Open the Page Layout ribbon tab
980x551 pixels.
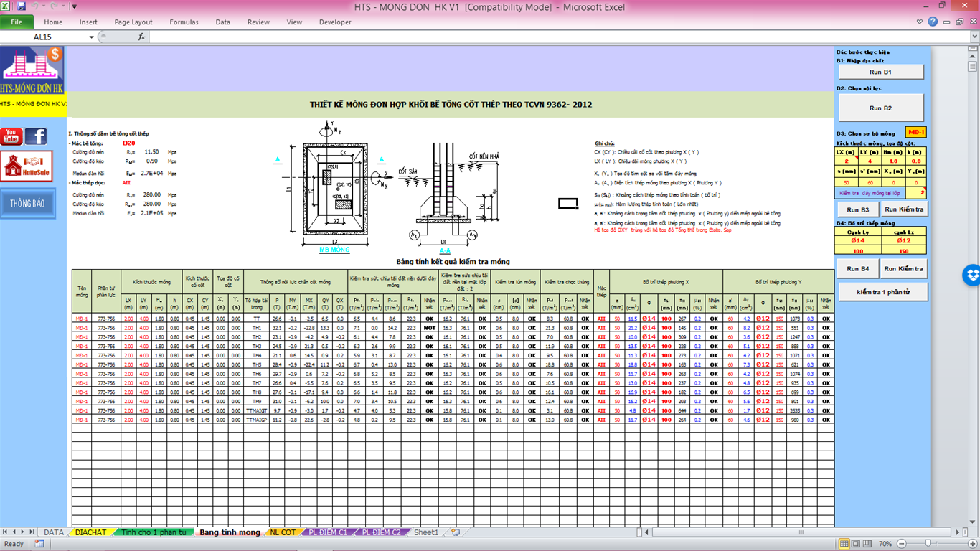[133, 22]
